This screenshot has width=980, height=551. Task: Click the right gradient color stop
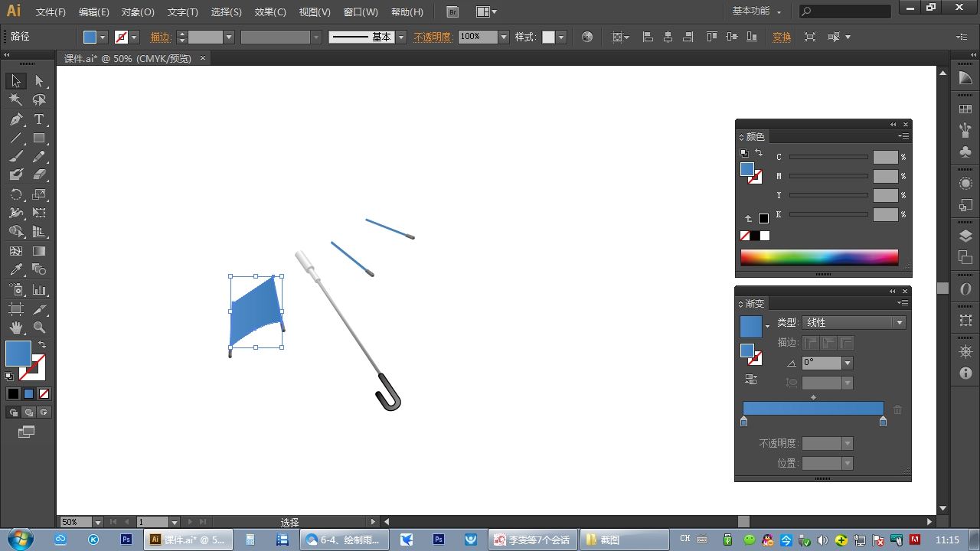click(x=883, y=421)
